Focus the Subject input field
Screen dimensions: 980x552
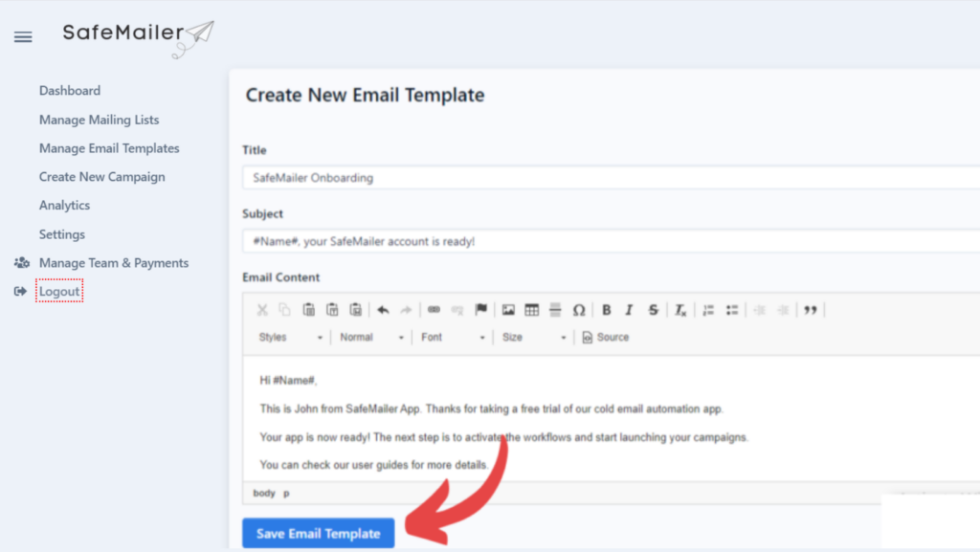pyautogui.click(x=612, y=241)
